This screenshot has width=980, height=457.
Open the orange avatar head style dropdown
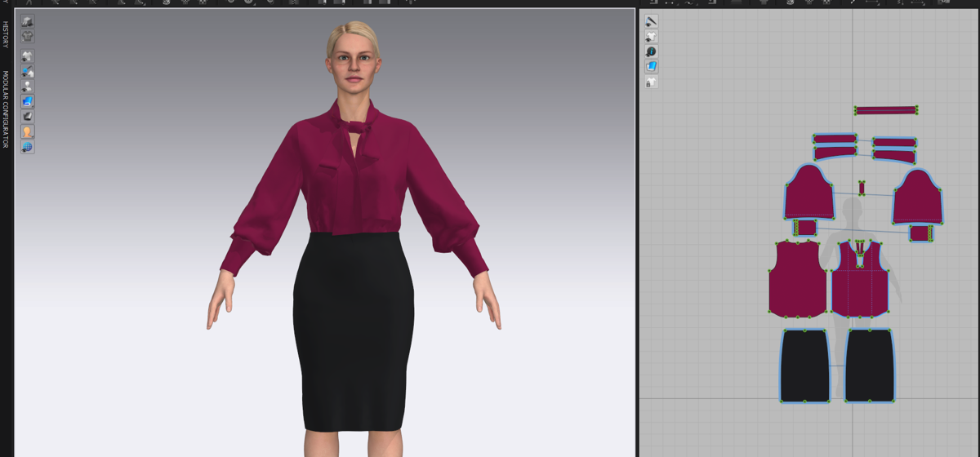tap(27, 131)
